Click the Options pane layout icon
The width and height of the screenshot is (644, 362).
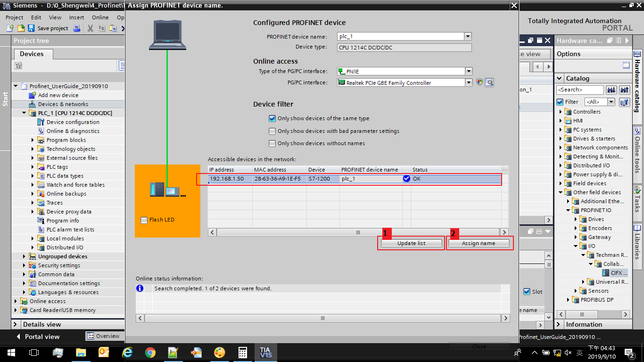tap(626, 66)
